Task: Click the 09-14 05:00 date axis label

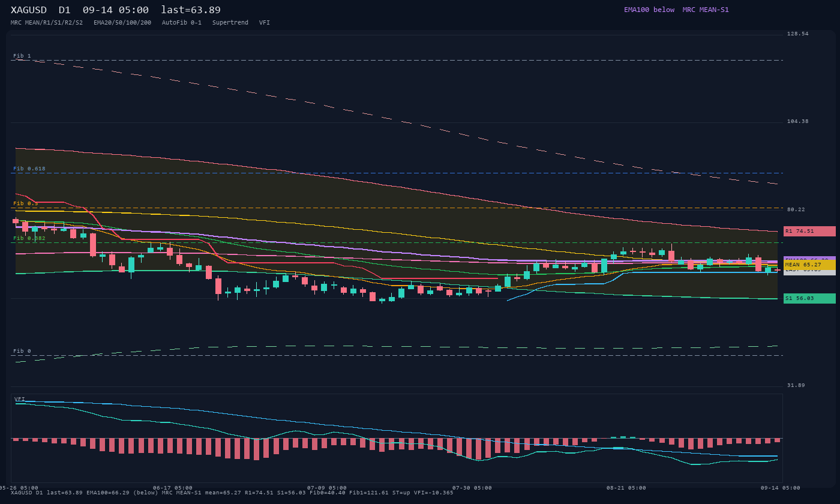Action: coord(781,488)
